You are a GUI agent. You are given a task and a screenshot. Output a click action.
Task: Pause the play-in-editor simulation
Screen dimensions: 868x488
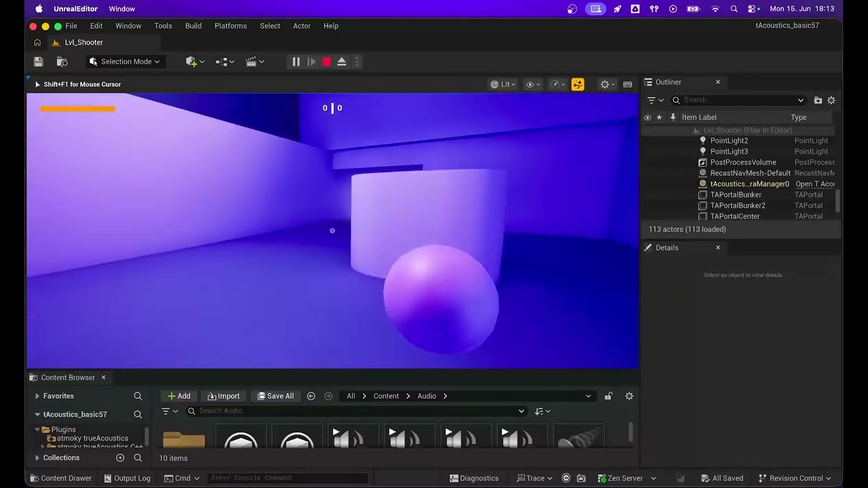[x=296, y=62]
